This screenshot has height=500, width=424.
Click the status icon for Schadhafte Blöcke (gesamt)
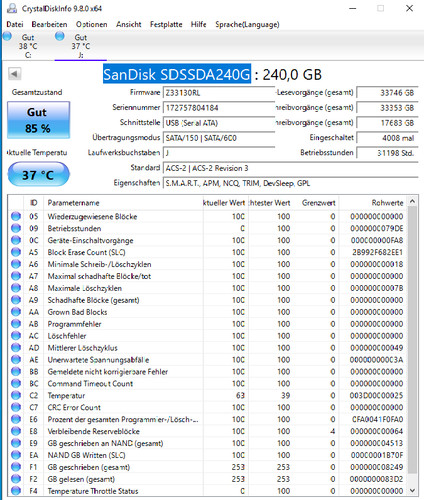[x=16, y=300]
